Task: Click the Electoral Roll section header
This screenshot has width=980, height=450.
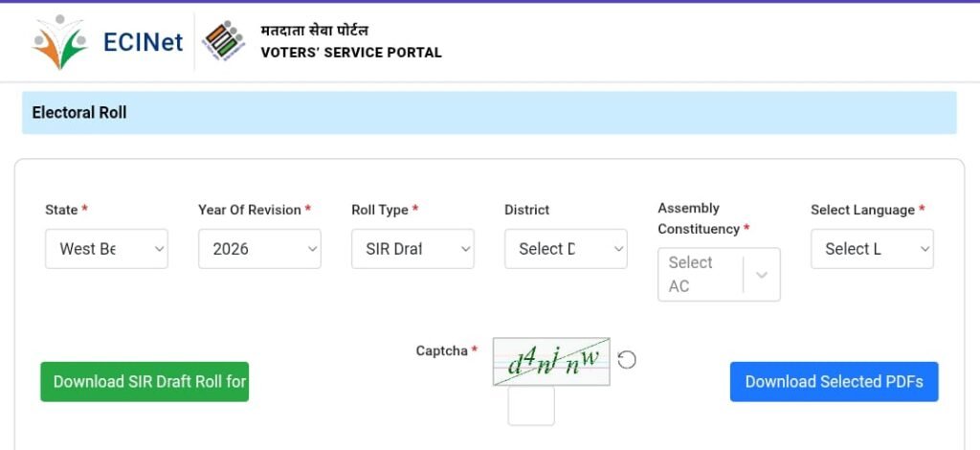Action: pyautogui.click(x=79, y=113)
